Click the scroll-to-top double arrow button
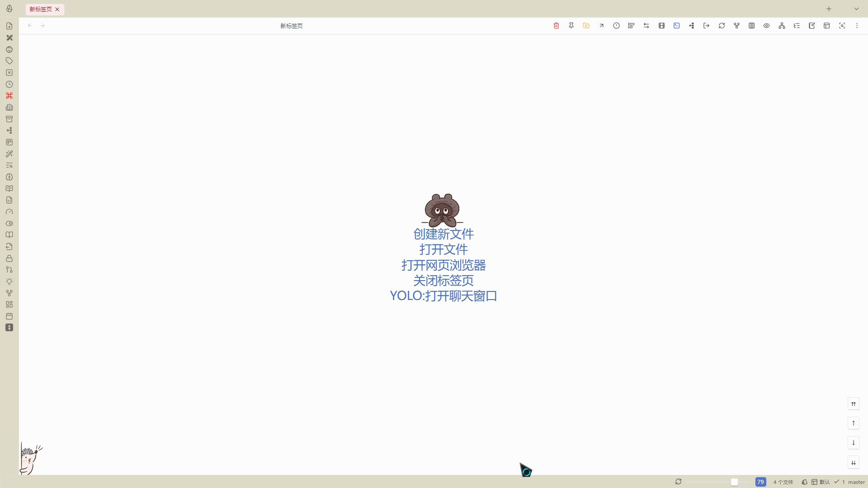Image resolution: width=868 pixels, height=488 pixels. click(x=854, y=404)
